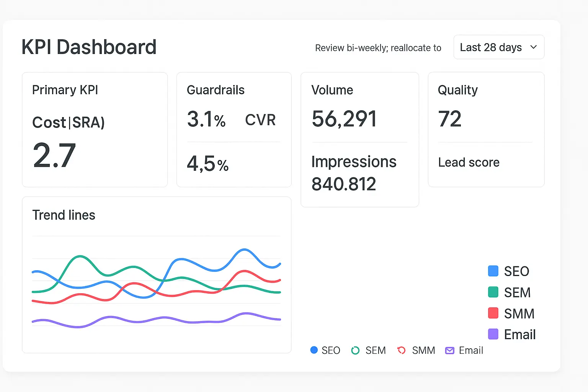Switch to the Guardrails card
The height and width of the screenshot is (392, 588).
(x=234, y=129)
